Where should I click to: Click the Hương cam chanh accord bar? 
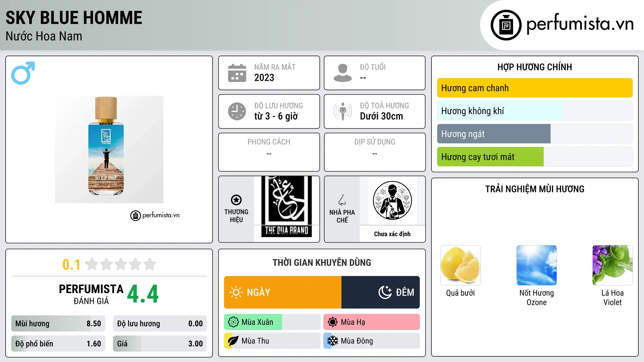pos(535,88)
